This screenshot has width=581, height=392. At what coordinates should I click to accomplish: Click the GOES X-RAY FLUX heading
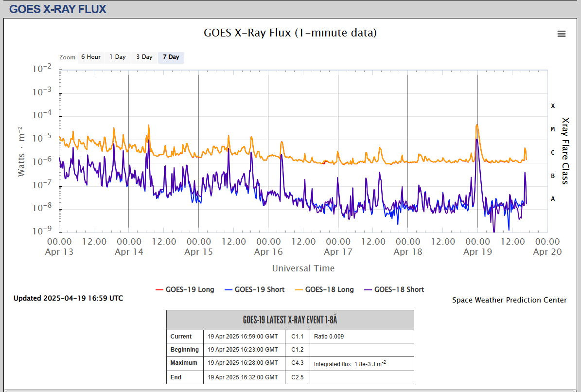pos(58,9)
